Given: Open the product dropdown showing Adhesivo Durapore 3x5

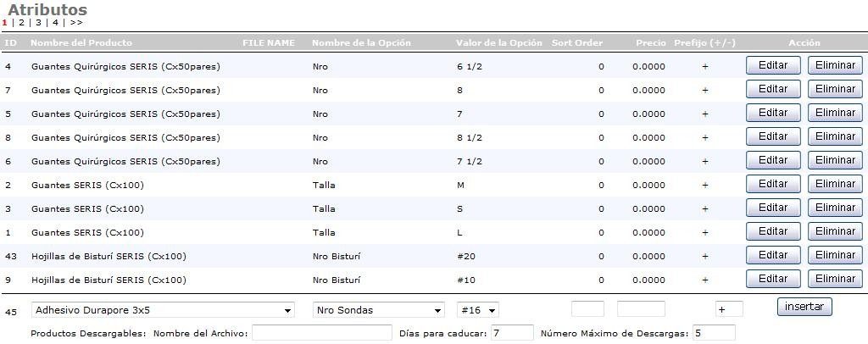Looking at the screenshot, I should point(163,311).
